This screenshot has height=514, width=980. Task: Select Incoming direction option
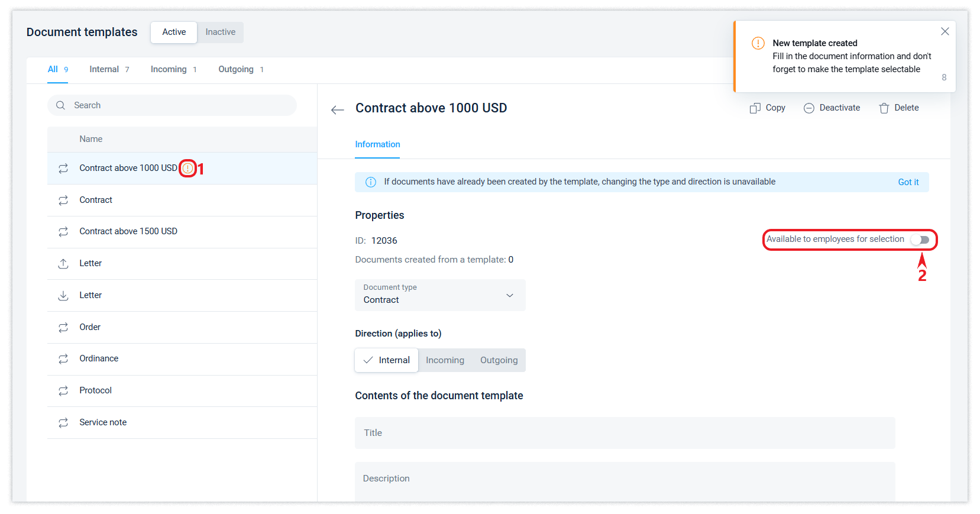click(445, 360)
